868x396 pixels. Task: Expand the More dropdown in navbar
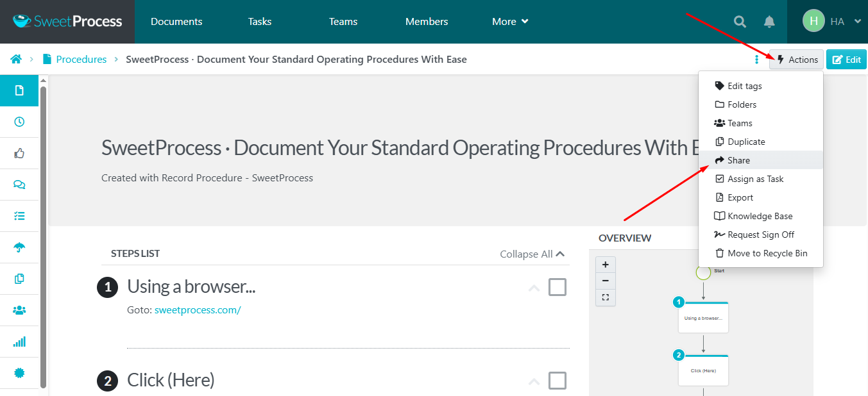pyautogui.click(x=510, y=22)
